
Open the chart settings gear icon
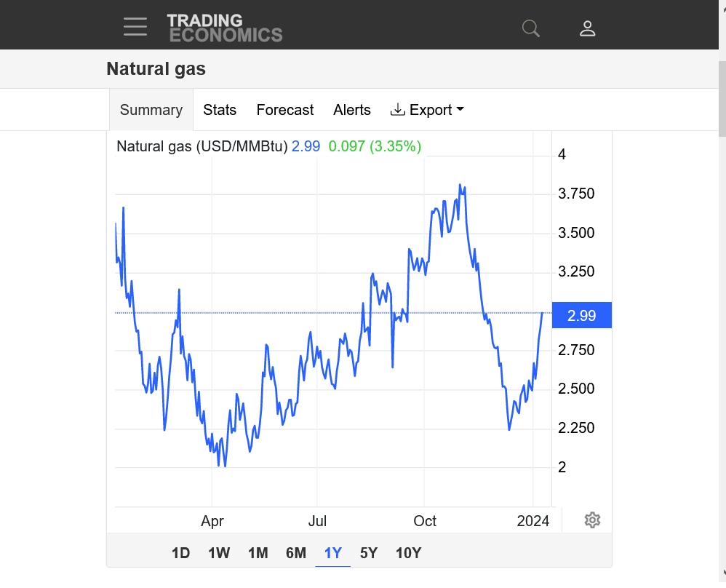tap(592, 520)
